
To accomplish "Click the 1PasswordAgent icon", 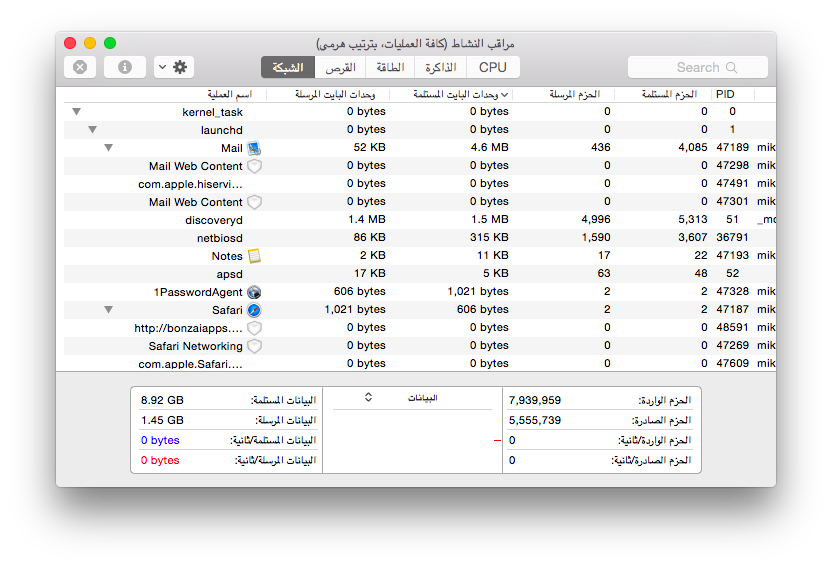I will coord(255,292).
